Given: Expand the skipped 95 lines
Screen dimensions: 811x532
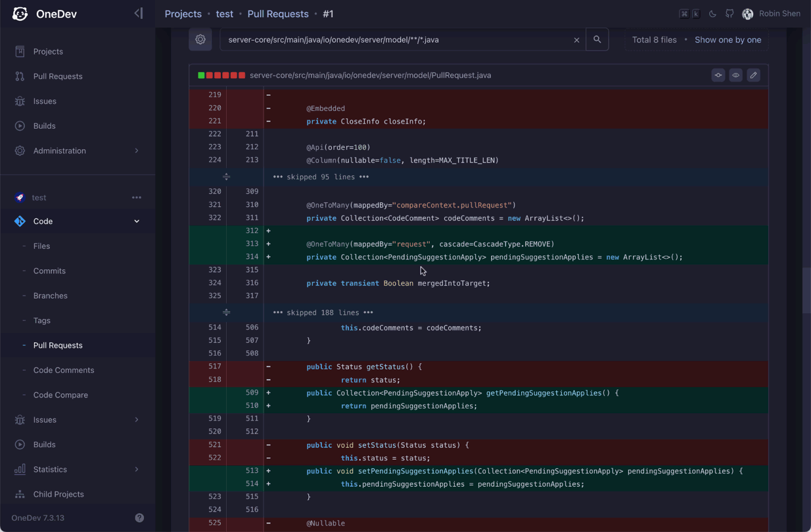Looking at the screenshot, I should click(226, 177).
